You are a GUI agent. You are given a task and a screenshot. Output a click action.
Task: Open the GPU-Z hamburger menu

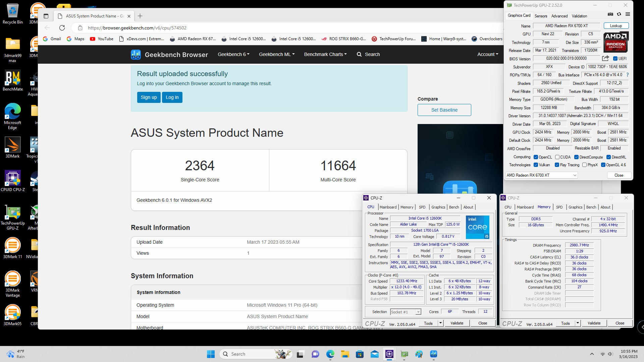(628, 14)
